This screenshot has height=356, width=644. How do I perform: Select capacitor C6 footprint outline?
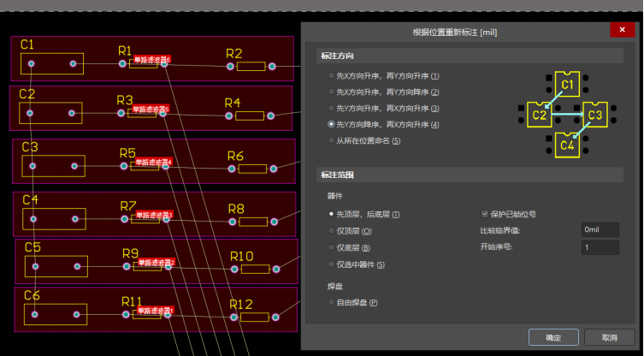coord(56,315)
